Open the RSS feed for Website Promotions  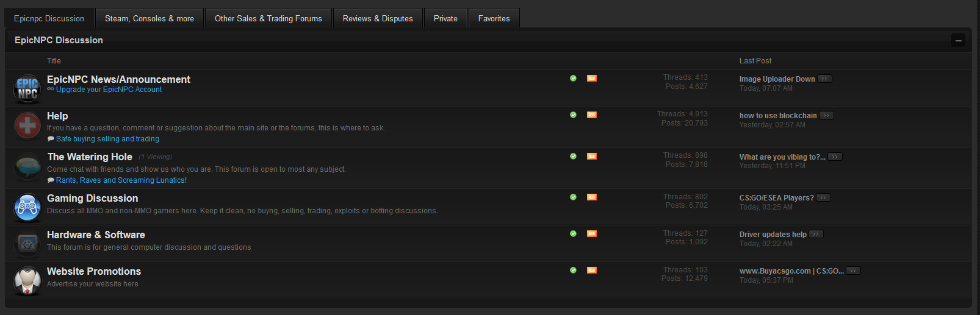click(x=591, y=270)
